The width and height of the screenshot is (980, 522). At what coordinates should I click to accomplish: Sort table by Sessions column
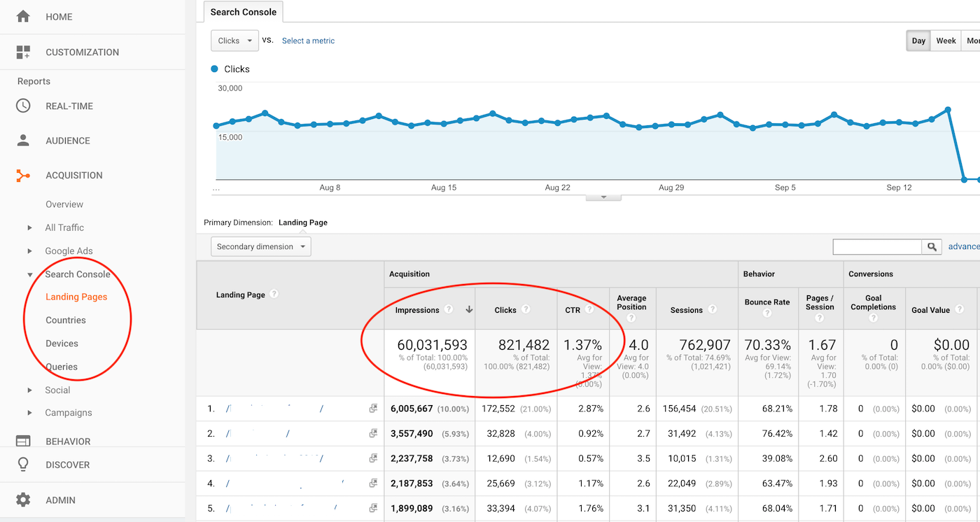tap(686, 310)
